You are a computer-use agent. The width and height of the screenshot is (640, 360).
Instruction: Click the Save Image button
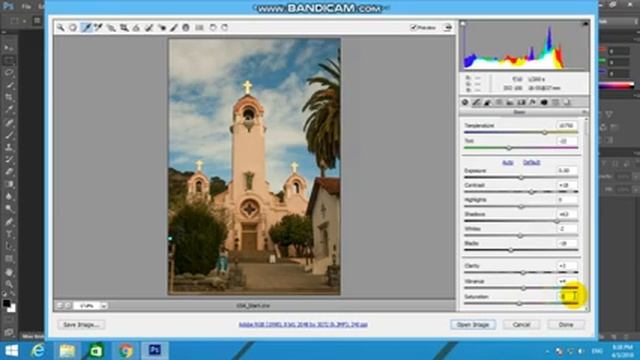tap(81, 324)
